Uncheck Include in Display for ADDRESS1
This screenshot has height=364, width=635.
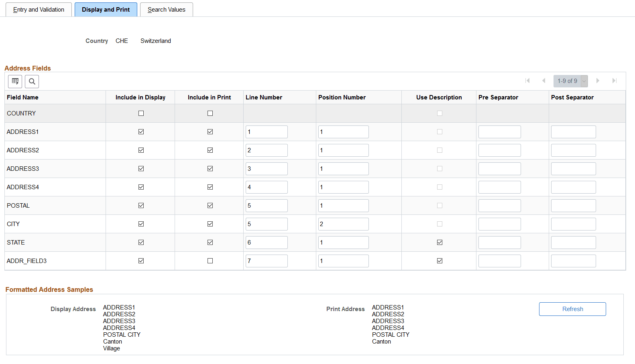(x=141, y=132)
